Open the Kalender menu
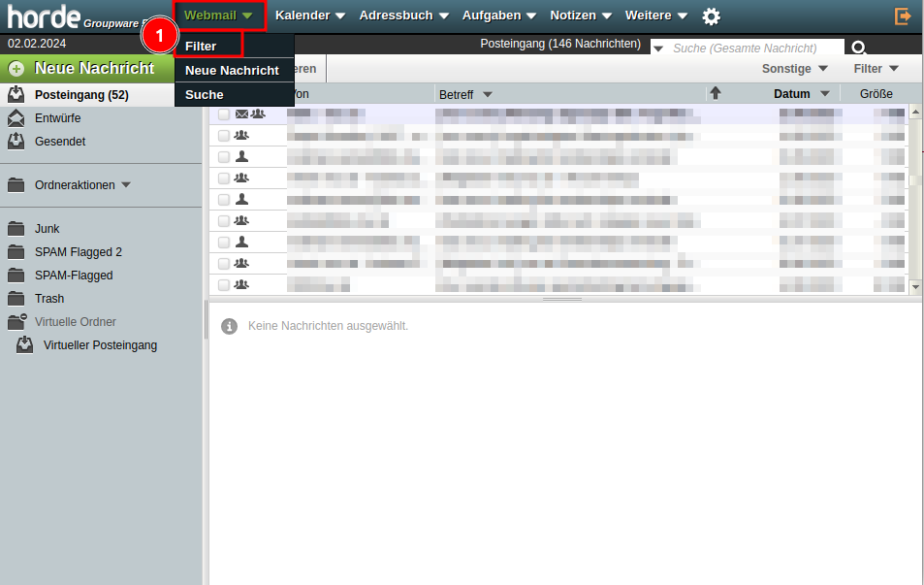This screenshot has height=585, width=924. (309, 16)
